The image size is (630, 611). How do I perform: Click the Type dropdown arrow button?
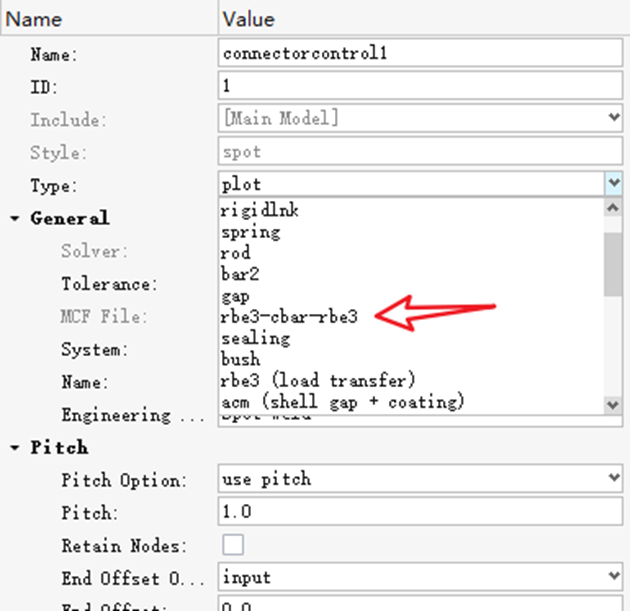pyautogui.click(x=614, y=183)
